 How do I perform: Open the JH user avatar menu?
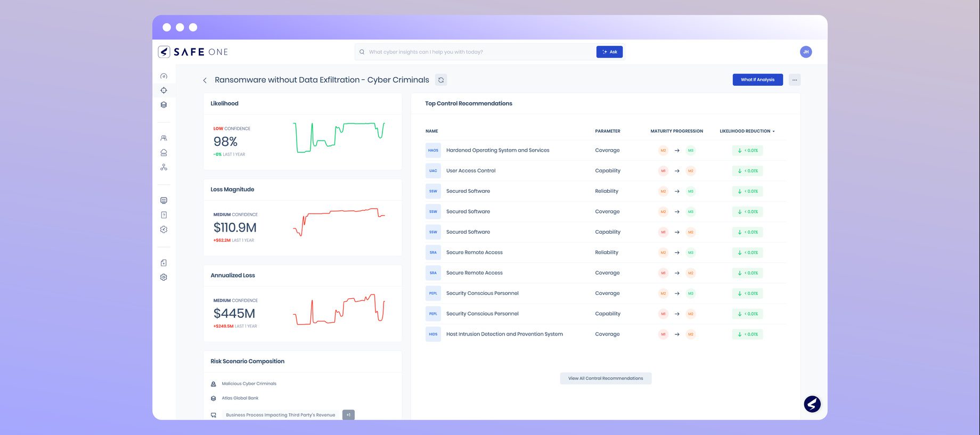click(805, 52)
